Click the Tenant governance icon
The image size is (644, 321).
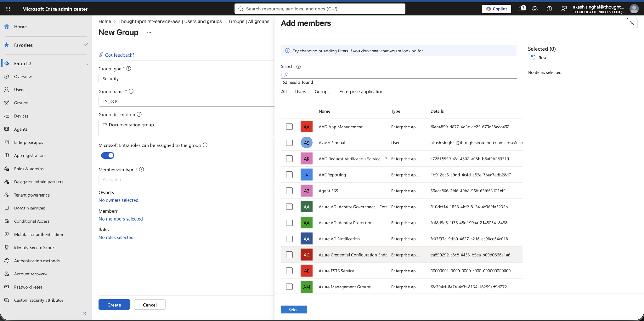[7, 195]
